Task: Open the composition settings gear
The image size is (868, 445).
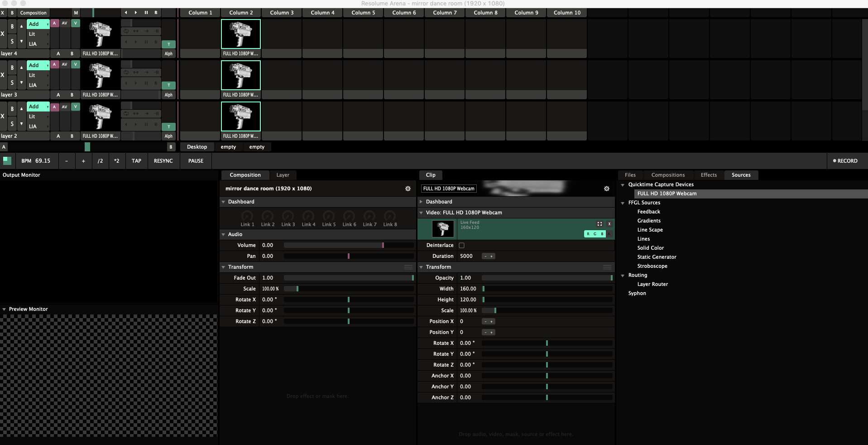Action: click(x=408, y=189)
